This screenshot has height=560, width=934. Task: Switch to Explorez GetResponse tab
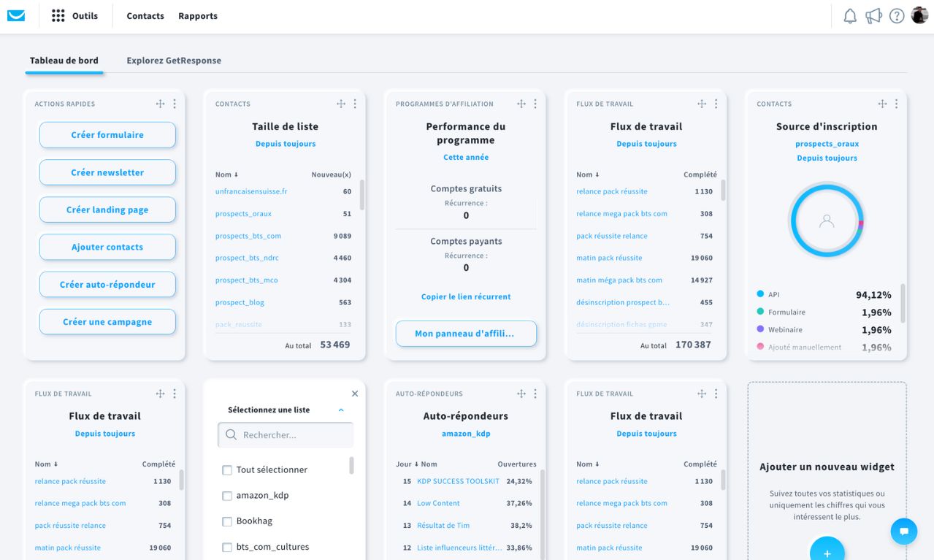click(174, 61)
